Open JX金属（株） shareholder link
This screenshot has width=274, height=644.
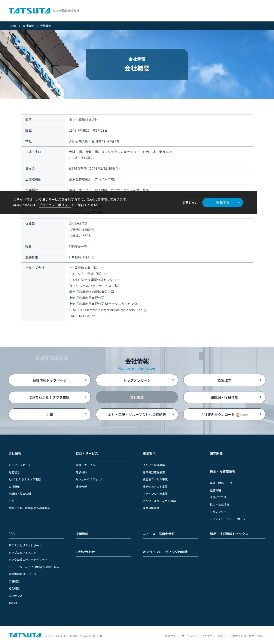(x=80, y=257)
